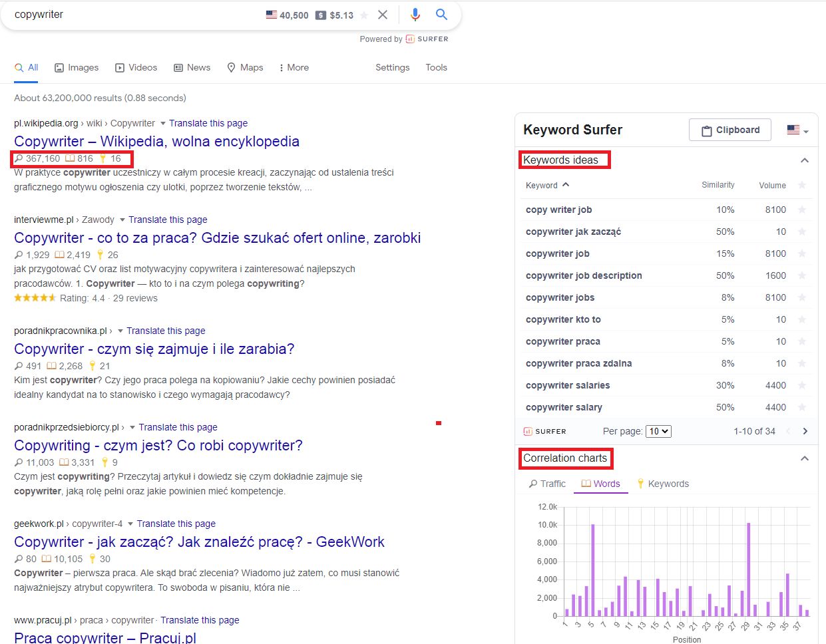The image size is (826, 644).
Task: Switch to the Keywords chart tab
Action: point(663,484)
